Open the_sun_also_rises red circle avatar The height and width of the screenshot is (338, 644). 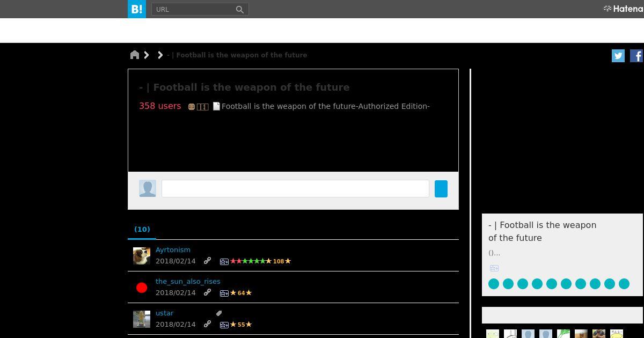142,288
